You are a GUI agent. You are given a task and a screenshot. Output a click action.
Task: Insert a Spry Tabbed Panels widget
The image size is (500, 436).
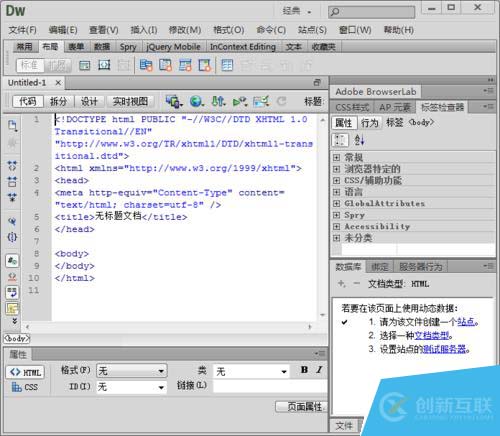(166, 65)
